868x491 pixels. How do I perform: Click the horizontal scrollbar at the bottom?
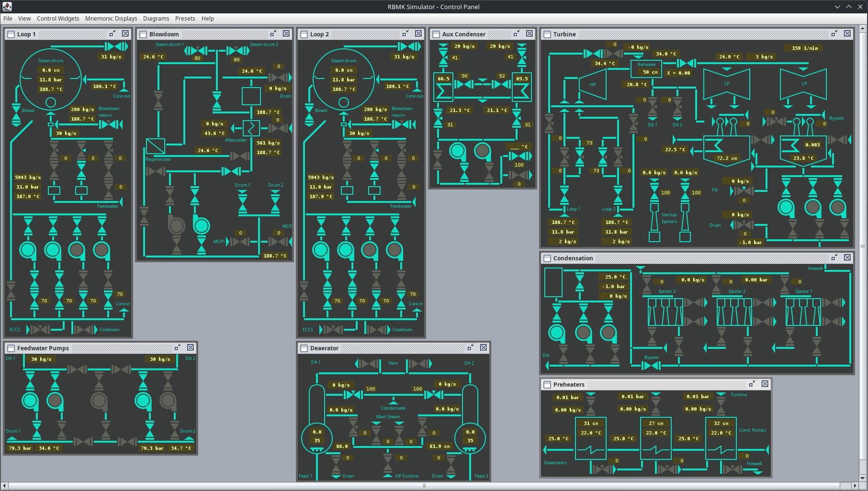(x=424, y=486)
